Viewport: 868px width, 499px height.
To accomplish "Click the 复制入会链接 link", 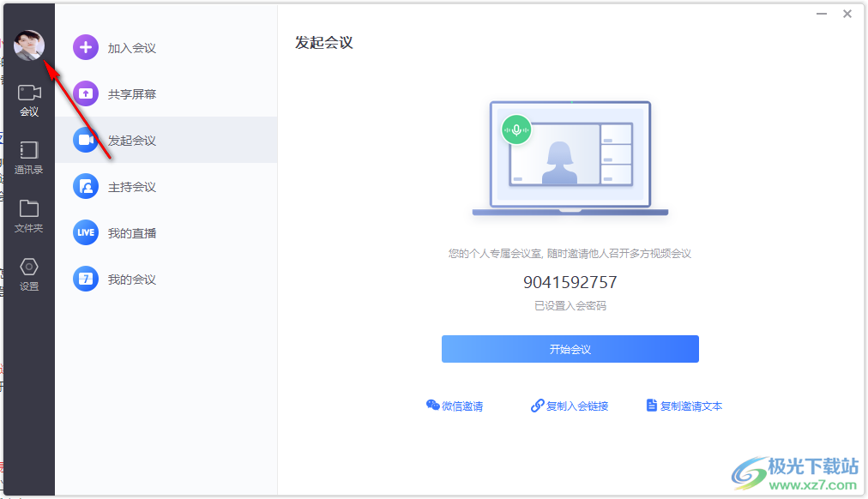I will [x=570, y=406].
